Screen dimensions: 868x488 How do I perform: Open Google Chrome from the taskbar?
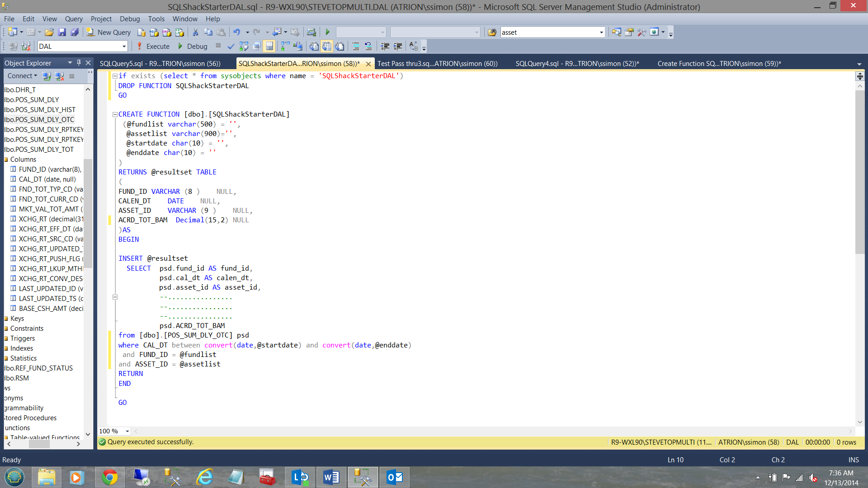(x=109, y=477)
